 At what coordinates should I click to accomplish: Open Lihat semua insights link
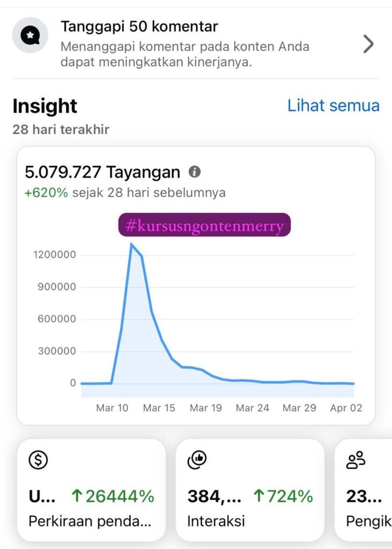[333, 106]
